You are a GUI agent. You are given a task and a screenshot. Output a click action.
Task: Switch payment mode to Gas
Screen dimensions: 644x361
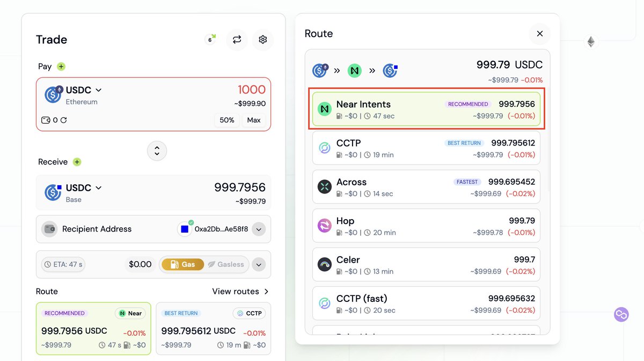coord(182,264)
